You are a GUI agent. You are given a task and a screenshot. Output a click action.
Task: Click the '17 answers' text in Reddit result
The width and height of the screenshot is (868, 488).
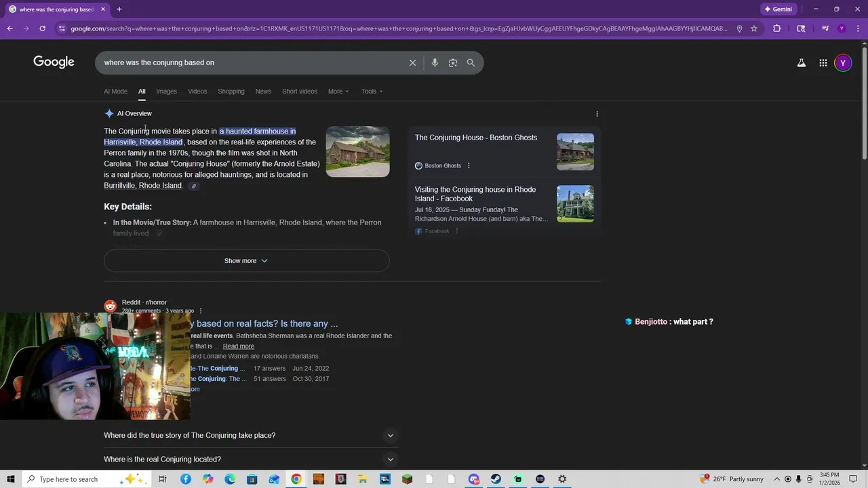[x=269, y=369]
